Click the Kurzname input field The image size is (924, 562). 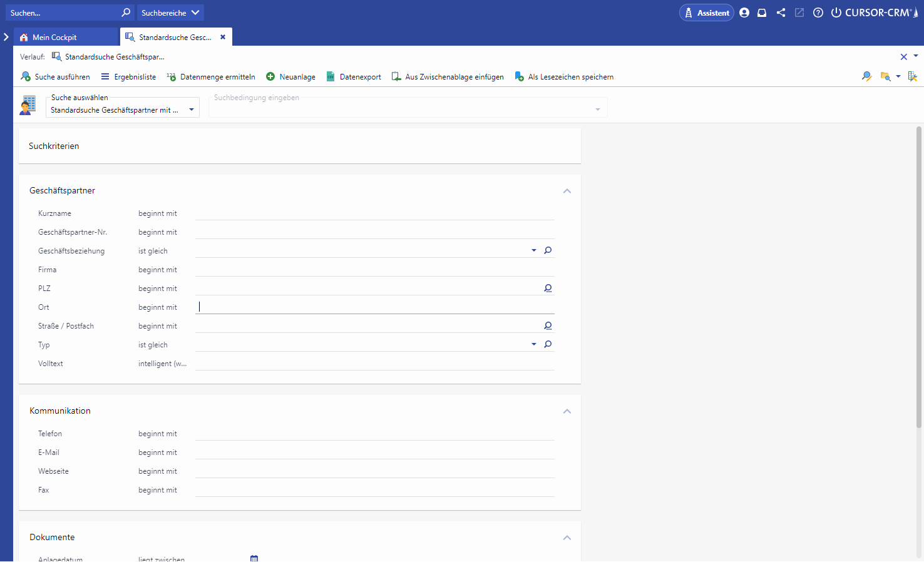(x=374, y=213)
